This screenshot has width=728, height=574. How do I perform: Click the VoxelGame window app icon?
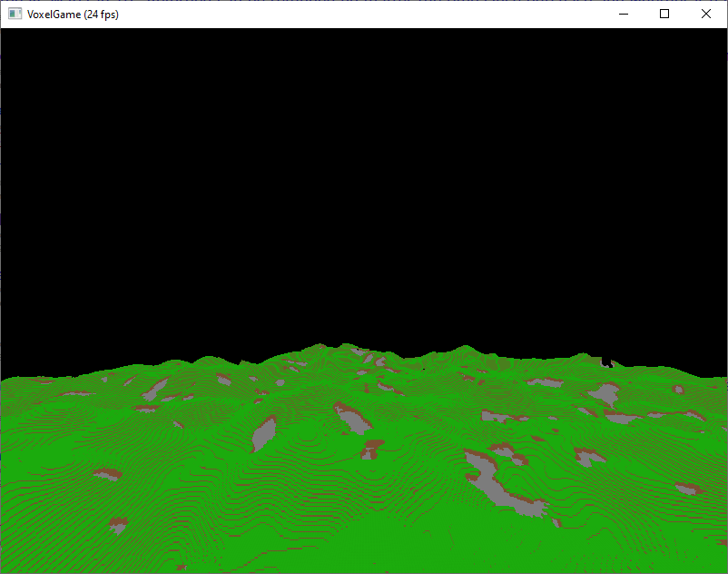pyautogui.click(x=15, y=14)
